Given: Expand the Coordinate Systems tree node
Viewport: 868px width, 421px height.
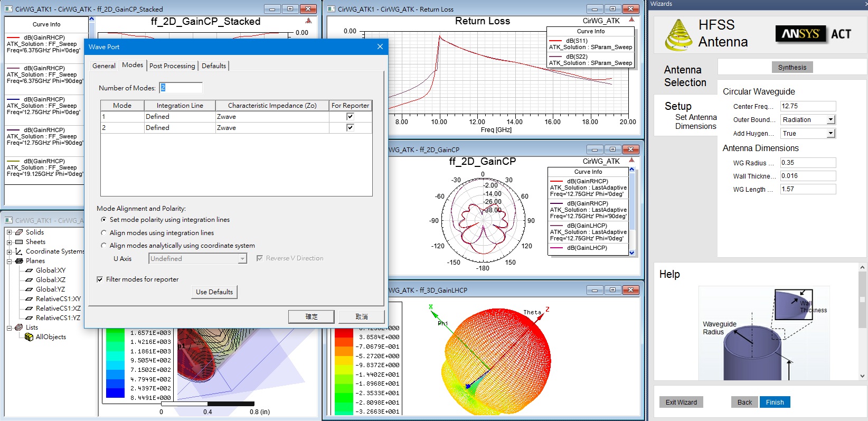Looking at the screenshot, I should point(9,251).
